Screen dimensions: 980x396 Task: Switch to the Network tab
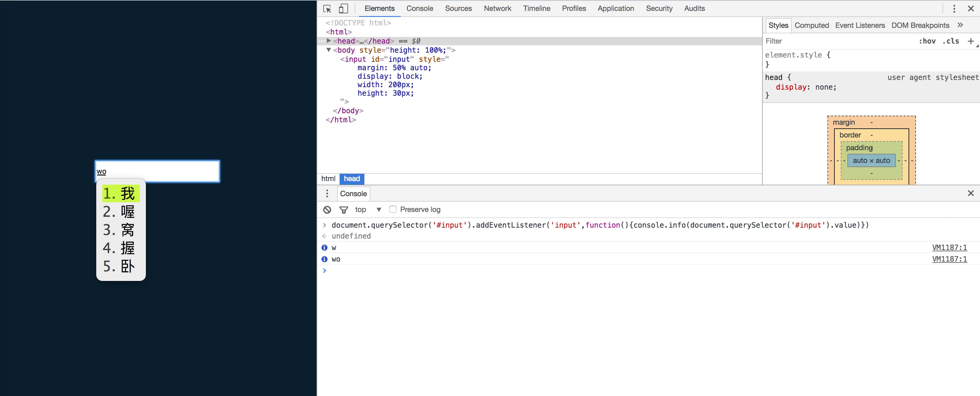pos(497,8)
